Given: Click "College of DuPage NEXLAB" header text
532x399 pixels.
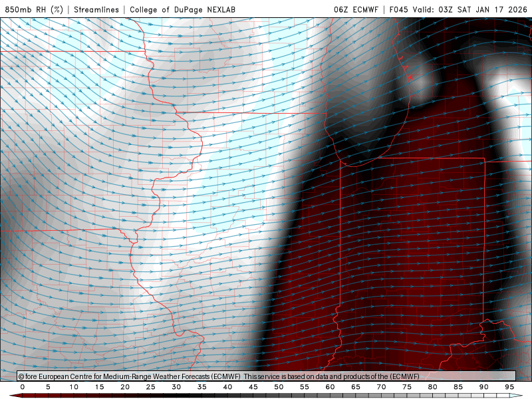Looking at the screenshot, I should pyautogui.click(x=182, y=9).
